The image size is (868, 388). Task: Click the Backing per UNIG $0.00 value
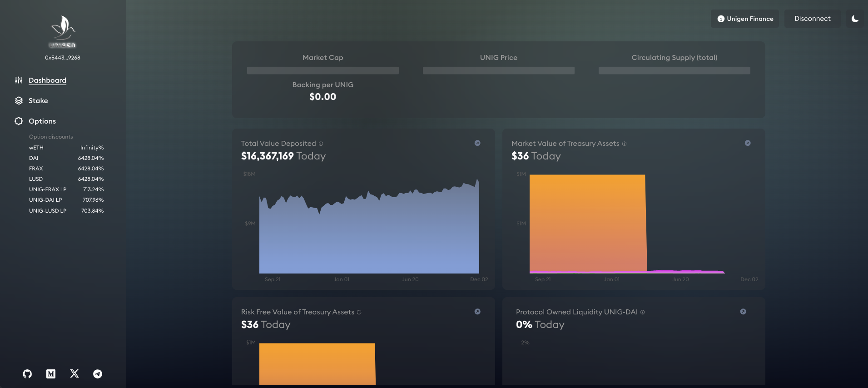click(323, 97)
